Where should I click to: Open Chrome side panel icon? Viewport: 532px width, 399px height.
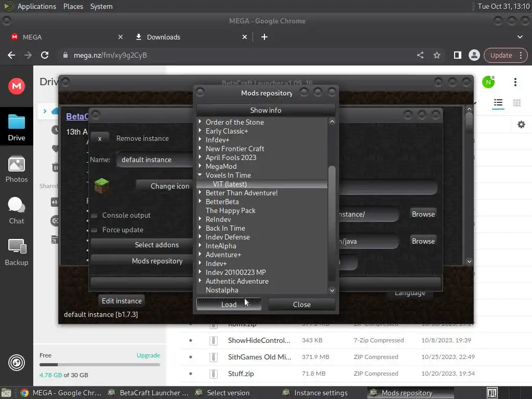click(x=457, y=55)
